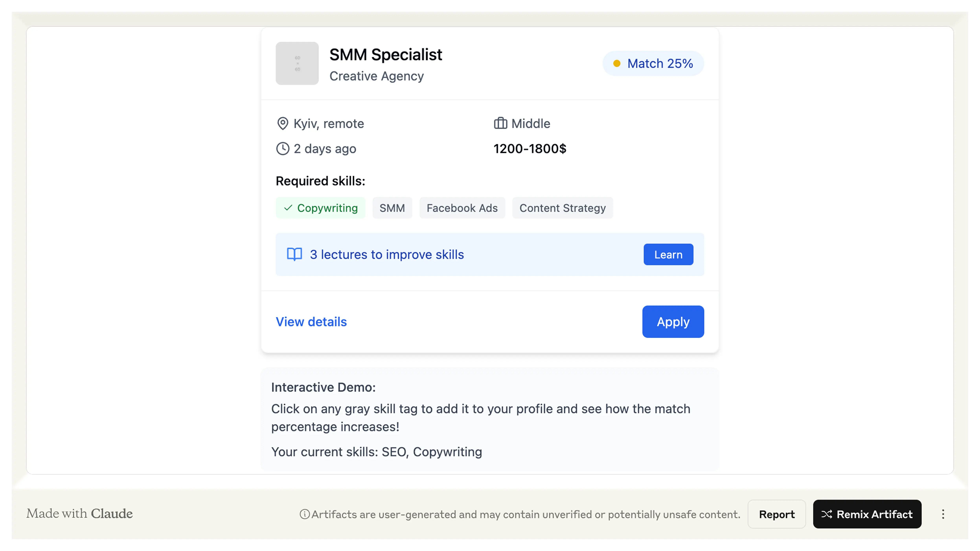Toggle the Copywriting skill tag
This screenshot has width=980, height=551.
point(321,208)
